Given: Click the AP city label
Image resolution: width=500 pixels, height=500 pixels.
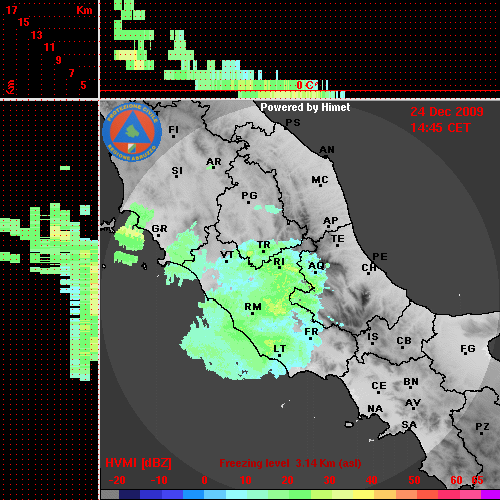Looking at the screenshot, I should (x=330, y=221).
